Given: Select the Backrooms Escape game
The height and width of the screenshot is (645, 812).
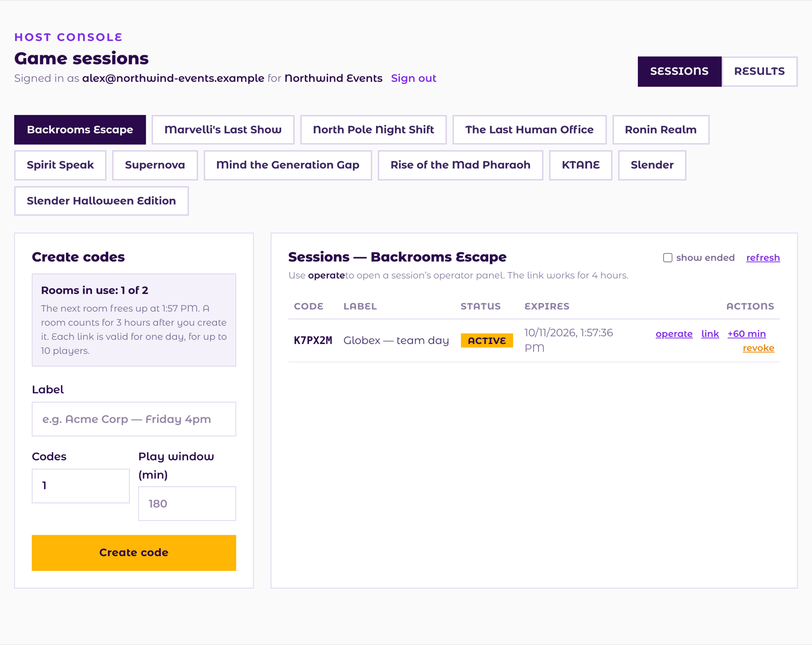Looking at the screenshot, I should 80,130.
